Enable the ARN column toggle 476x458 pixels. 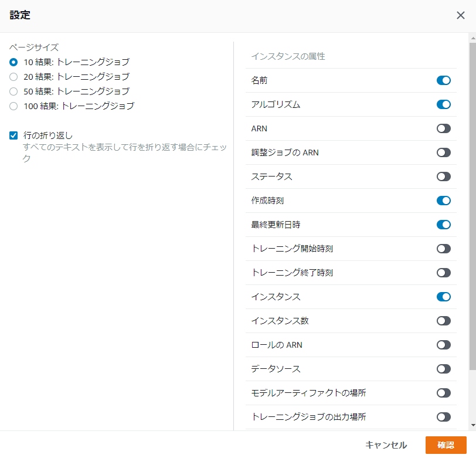(x=444, y=128)
